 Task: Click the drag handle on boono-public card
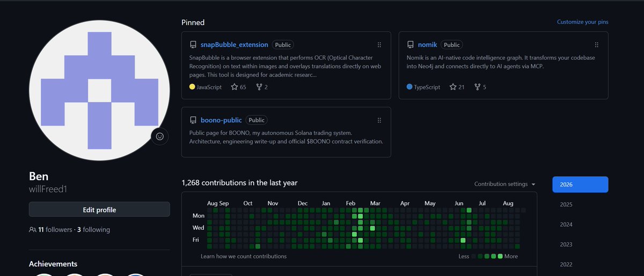tap(379, 120)
